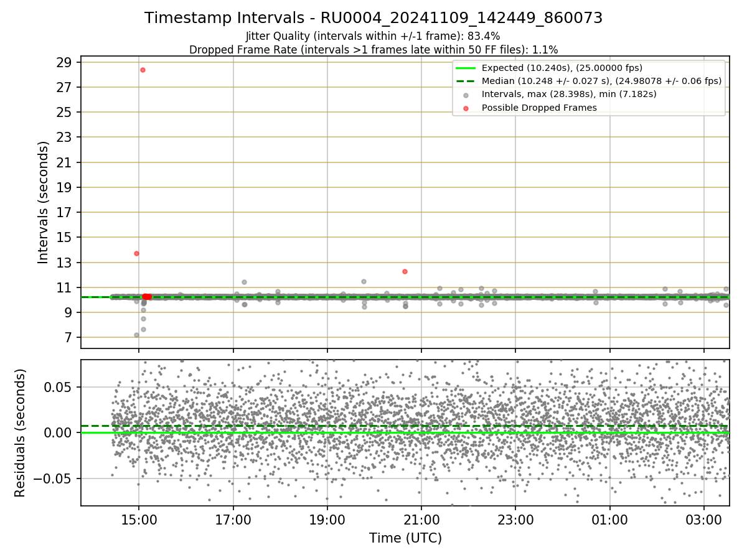The image size is (747, 560).
Task: Click legend entry 'Possible Dropped Frames'
Action: tap(539, 108)
